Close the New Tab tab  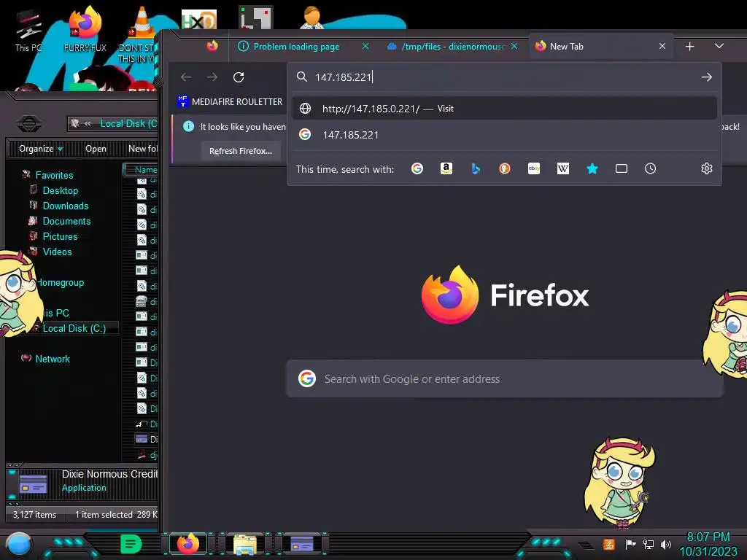point(662,46)
